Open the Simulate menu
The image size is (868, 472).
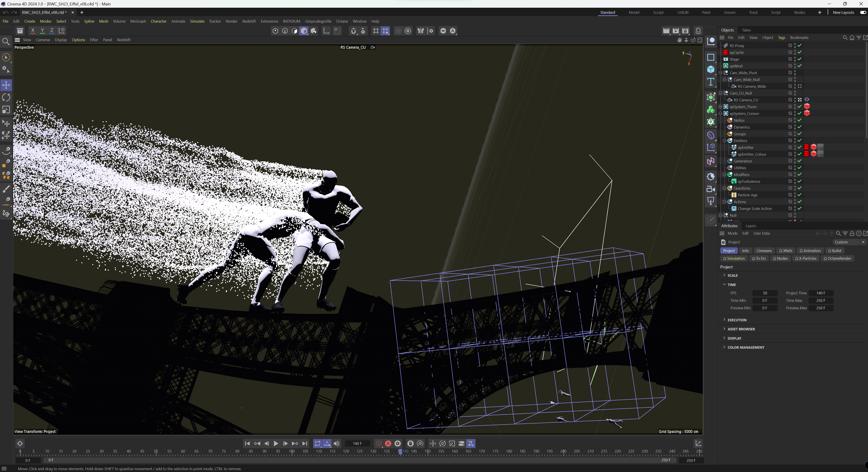197,21
